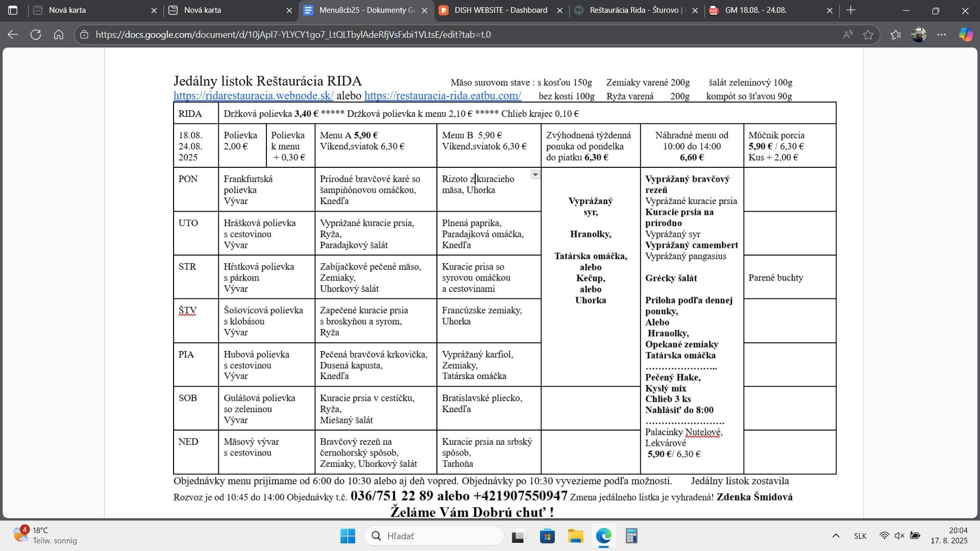980x551 pixels.
Task: Open the Favorites list icon
Action: pyautogui.click(x=896, y=35)
